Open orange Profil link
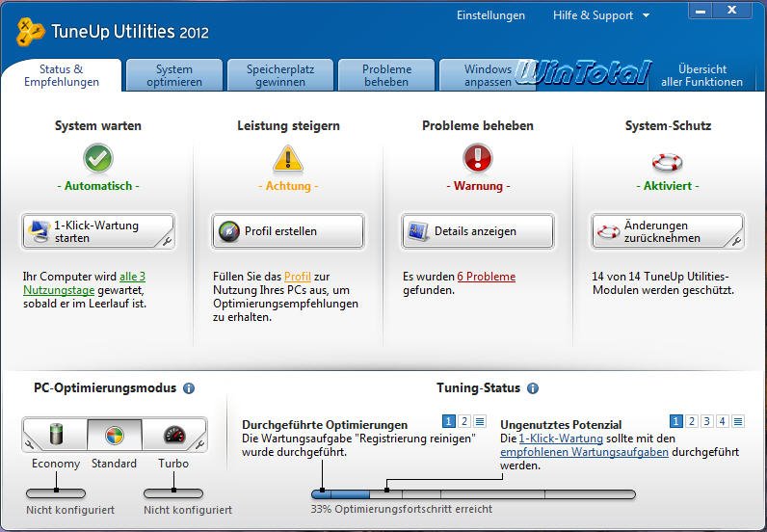 coord(298,277)
